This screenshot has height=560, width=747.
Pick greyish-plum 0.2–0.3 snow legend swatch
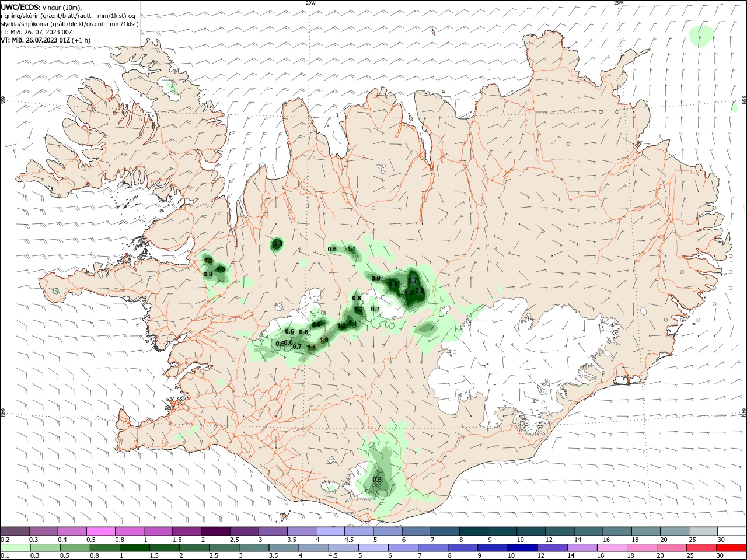[x=15, y=531]
